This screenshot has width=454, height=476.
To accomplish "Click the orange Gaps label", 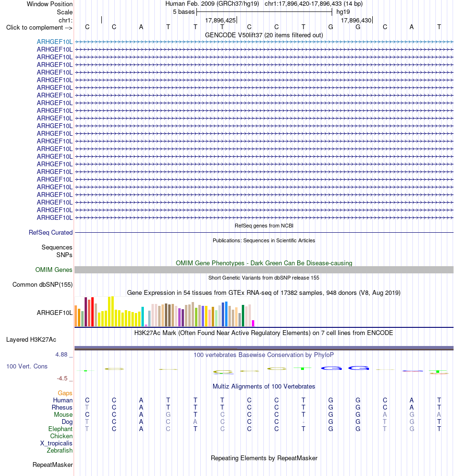I will (65, 393).
